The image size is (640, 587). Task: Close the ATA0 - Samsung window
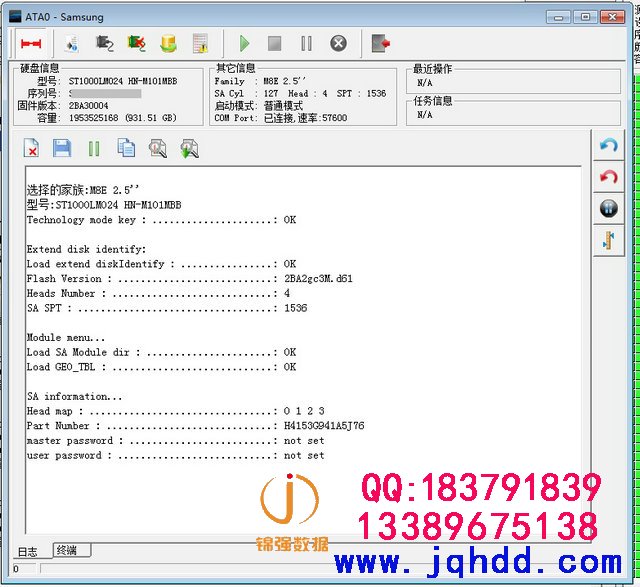[x=612, y=17]
